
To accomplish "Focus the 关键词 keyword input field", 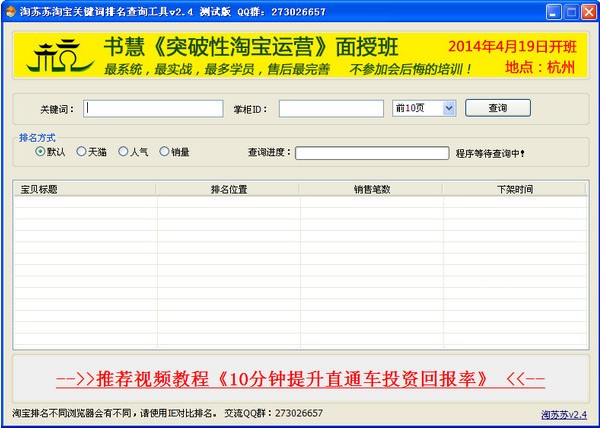I will tap(153, 109).
